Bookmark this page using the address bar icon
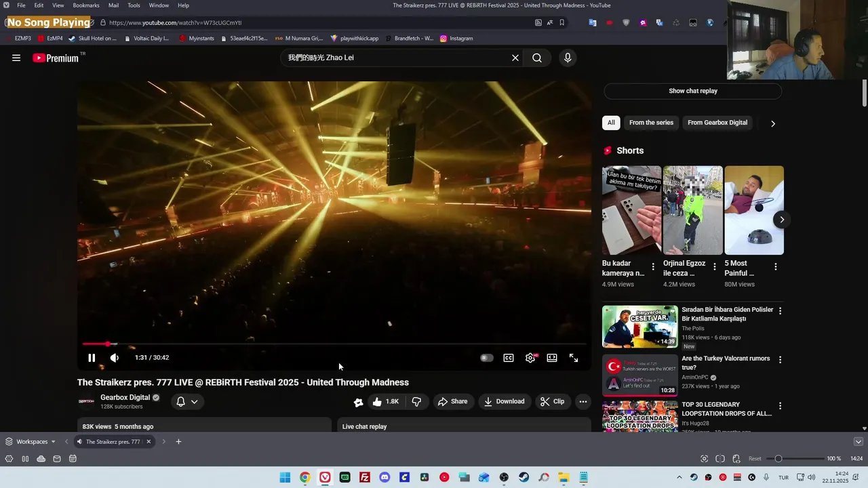 561,22
